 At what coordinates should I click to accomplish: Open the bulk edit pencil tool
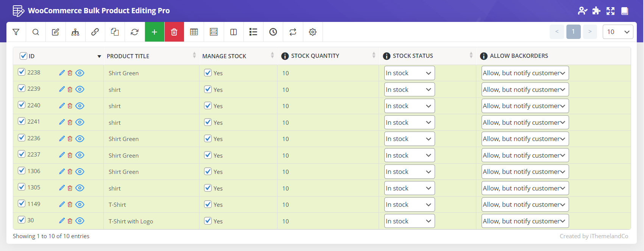pos(55,32)
